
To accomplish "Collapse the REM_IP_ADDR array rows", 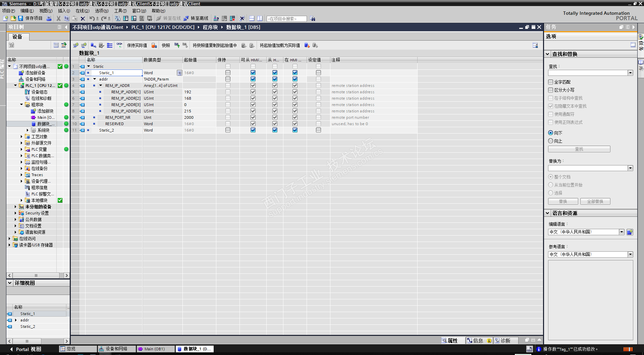I will click(101, 86).
